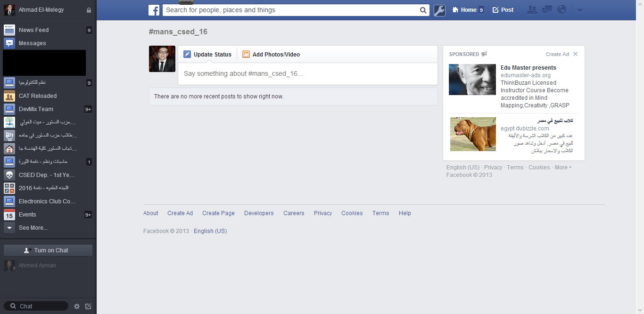Click the Careers footer link
644x314 pixels.
pos(294,213)
